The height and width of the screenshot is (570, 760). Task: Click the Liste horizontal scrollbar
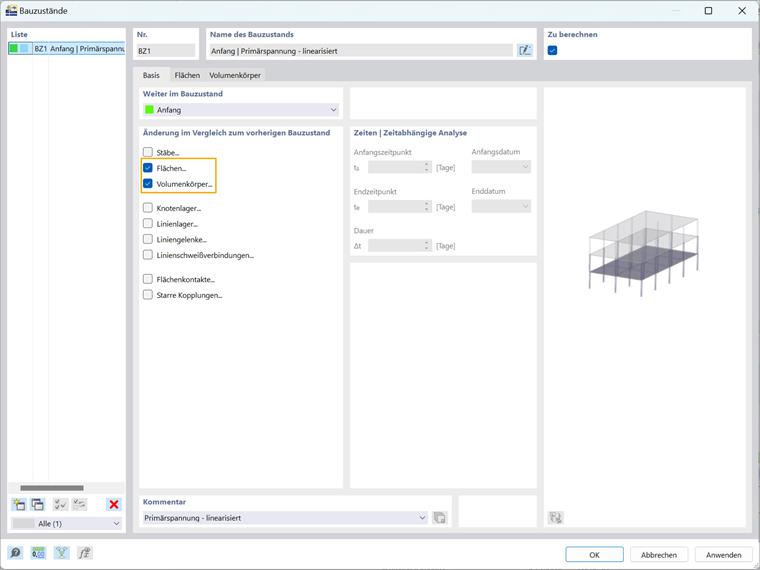coord(52,488)
